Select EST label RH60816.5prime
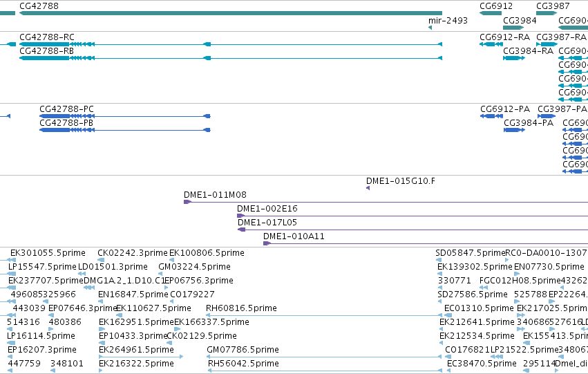Image resolution: width=588 pixels, height=374 pixels. [242, 308]
